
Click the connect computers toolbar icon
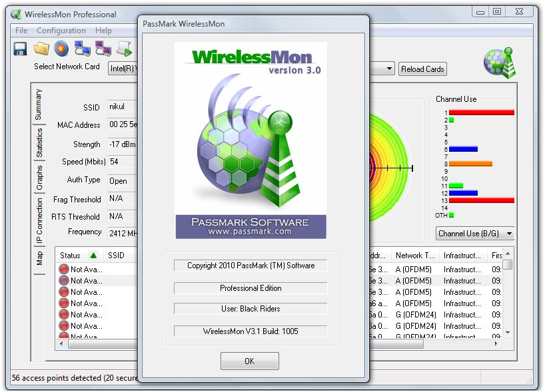tap(83, 49)
